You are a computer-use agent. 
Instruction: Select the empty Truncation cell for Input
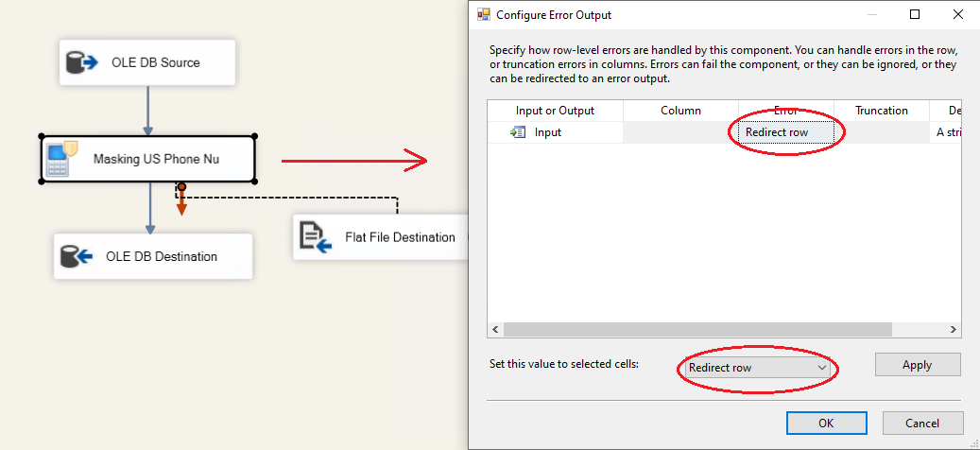881,132
